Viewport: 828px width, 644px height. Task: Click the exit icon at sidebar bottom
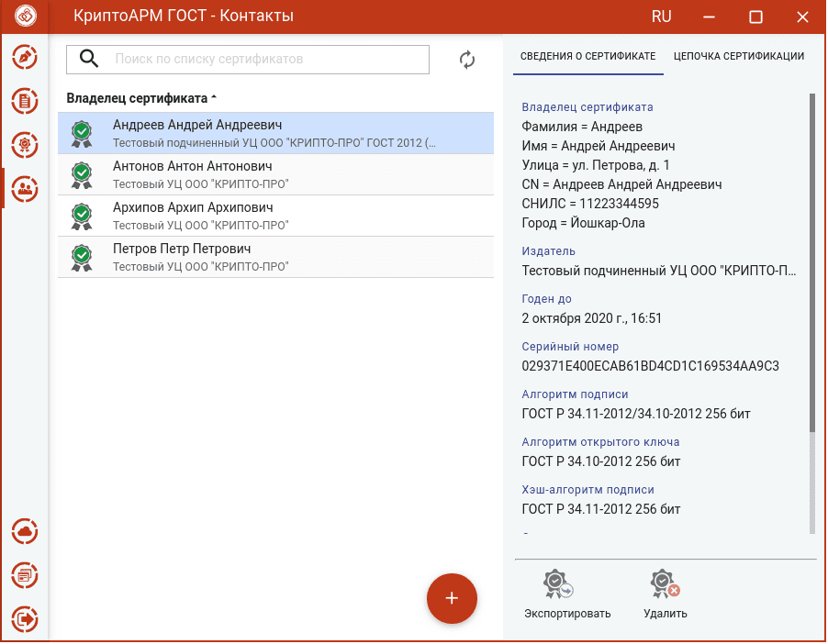pos(25,618)
